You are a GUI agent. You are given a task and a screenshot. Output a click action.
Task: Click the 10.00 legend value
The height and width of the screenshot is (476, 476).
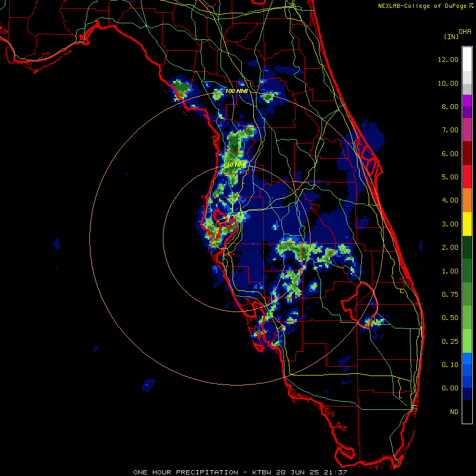coord(448,83)
